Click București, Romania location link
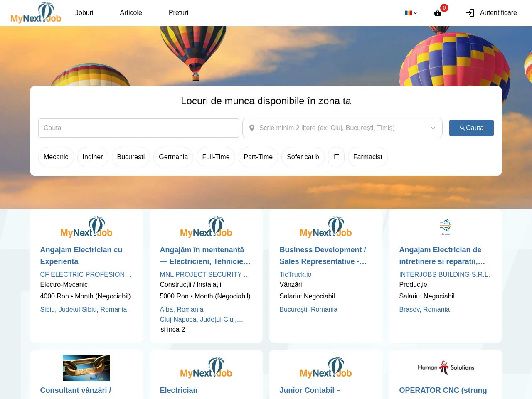532x399 pixels. [308, 310]
